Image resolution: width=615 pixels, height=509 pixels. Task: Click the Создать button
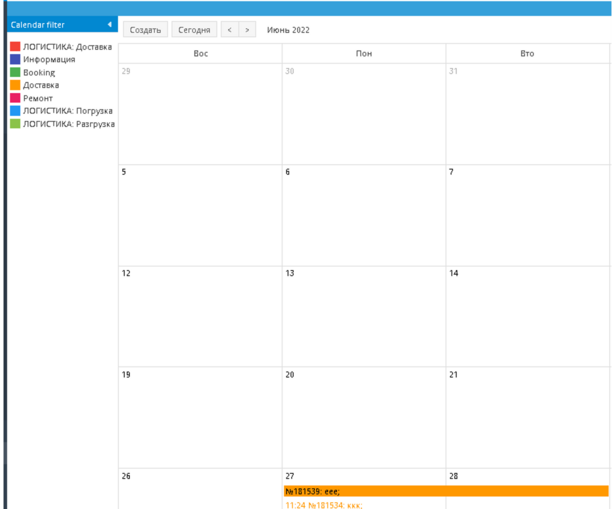click(145, 30)
